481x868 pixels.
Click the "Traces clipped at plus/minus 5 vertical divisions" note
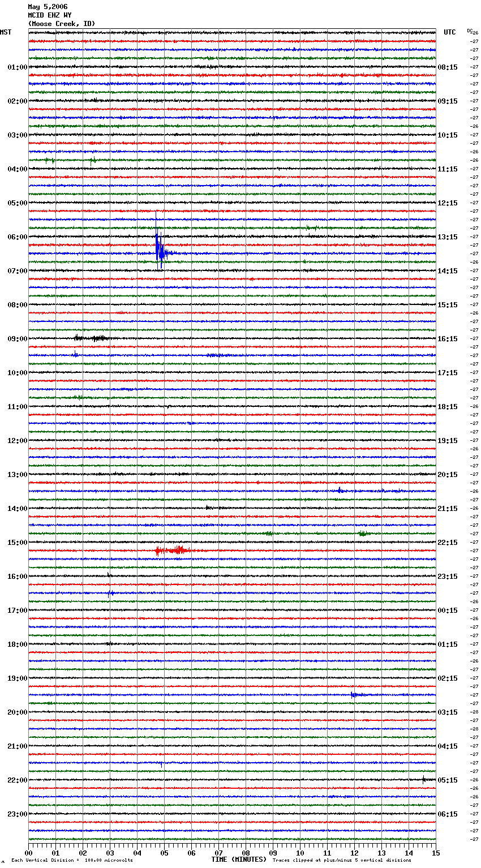point(342,861)
